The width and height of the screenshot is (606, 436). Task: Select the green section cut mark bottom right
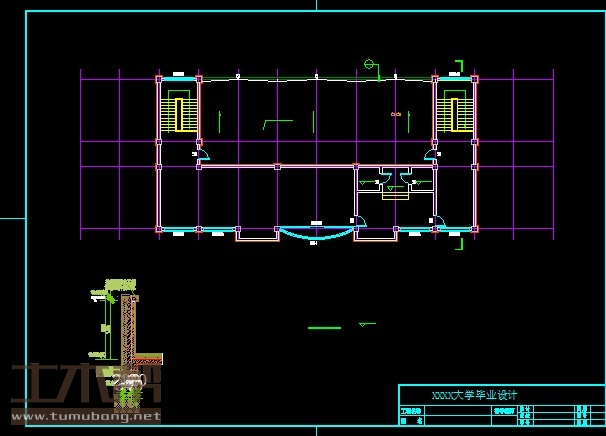click(459, 241)
